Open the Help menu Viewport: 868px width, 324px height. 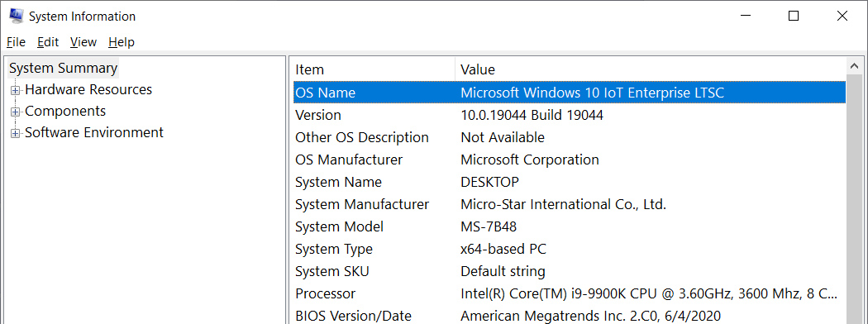pos(122,42)
